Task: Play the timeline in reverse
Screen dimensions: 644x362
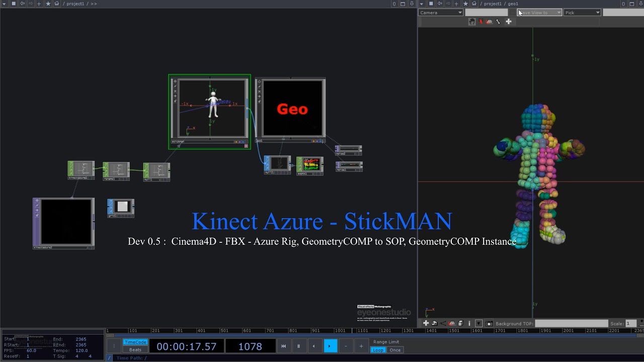Action: click(314, 346)
